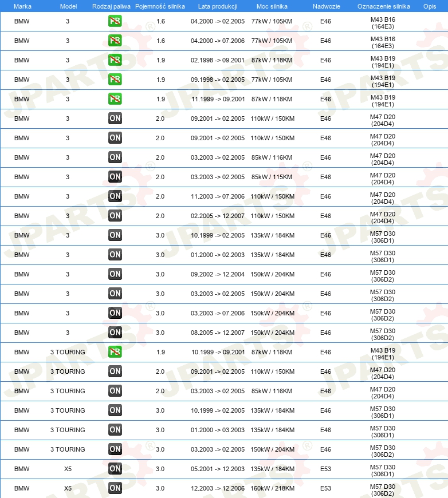This screenshot has width=448, height=498.
Task: Click the date range 10.1999 -> 09.2001
Action: 218,352
